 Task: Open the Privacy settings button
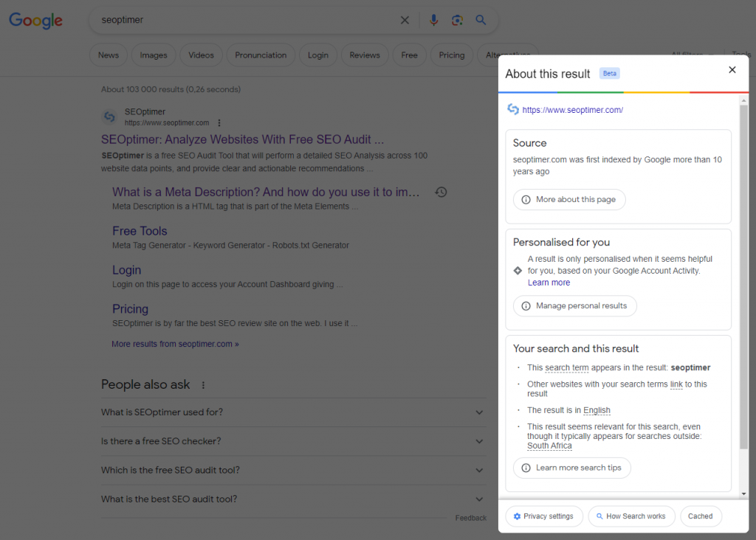tap(543, 516)
